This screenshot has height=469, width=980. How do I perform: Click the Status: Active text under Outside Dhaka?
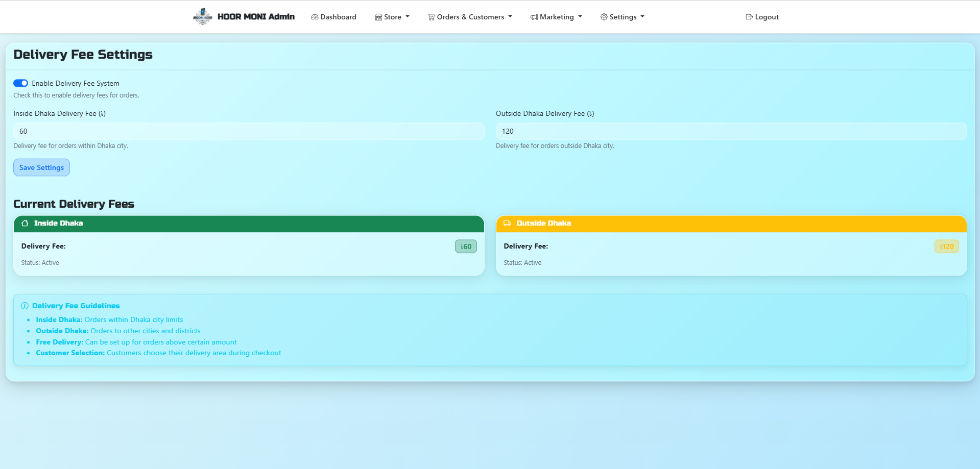pyautogui.click(x=522, y=263)
